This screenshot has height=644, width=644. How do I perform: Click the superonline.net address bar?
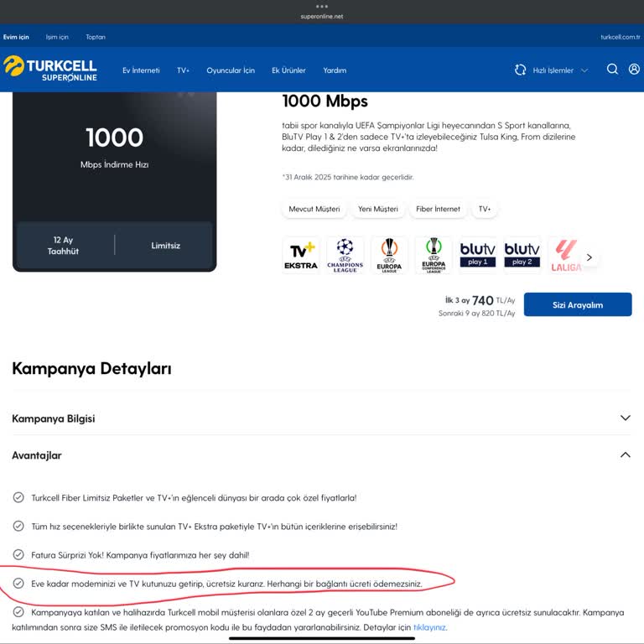(322, 17)
